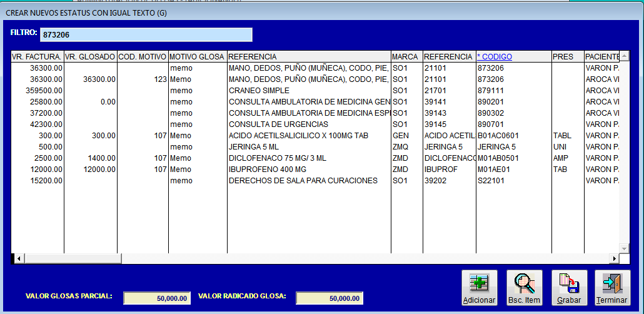Click reference cell 39202

pyautogui.click(x=450, y=180)
